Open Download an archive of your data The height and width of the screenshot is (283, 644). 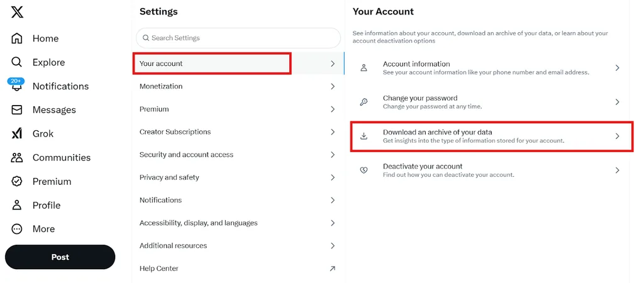(491, 136)
